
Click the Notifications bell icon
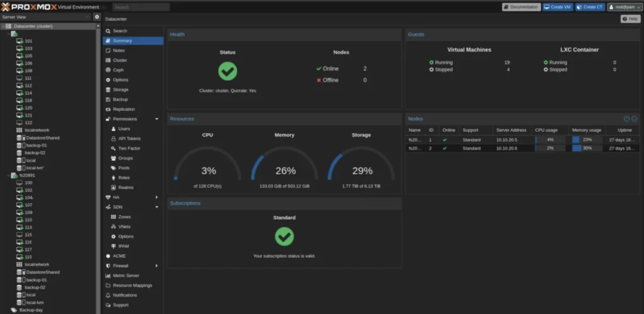click(x=108, y=295)
